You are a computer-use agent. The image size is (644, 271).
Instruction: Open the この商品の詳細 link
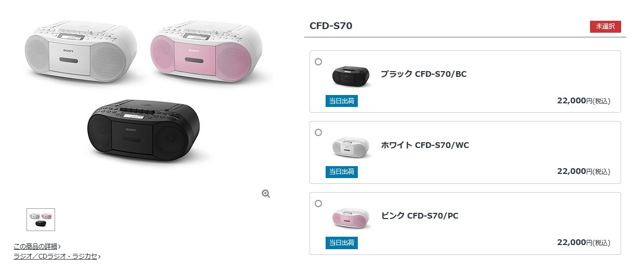click(37, 246)
